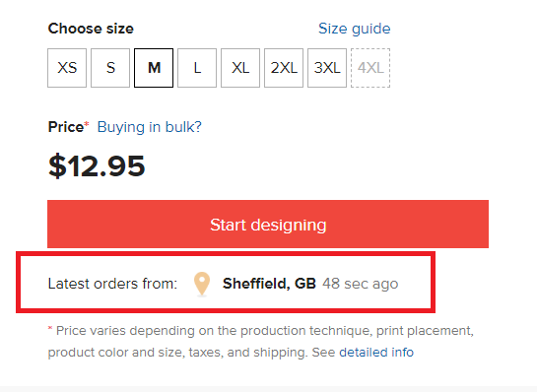Image resolution: width=537 pixels, height=392 pixels.
Task: Select the 3XL size option
Action: 327,68
